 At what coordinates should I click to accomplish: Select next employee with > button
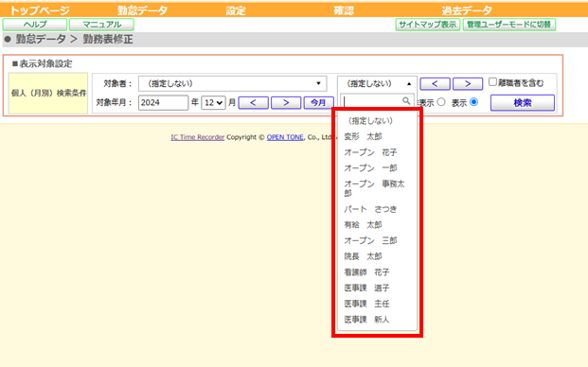[468, 84]
